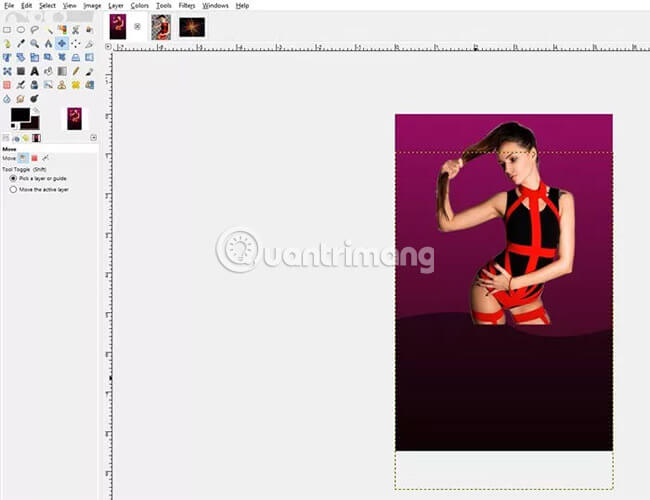Select the Perspective tool
Viewport: 650px width, 500px height.
(75, 57)
